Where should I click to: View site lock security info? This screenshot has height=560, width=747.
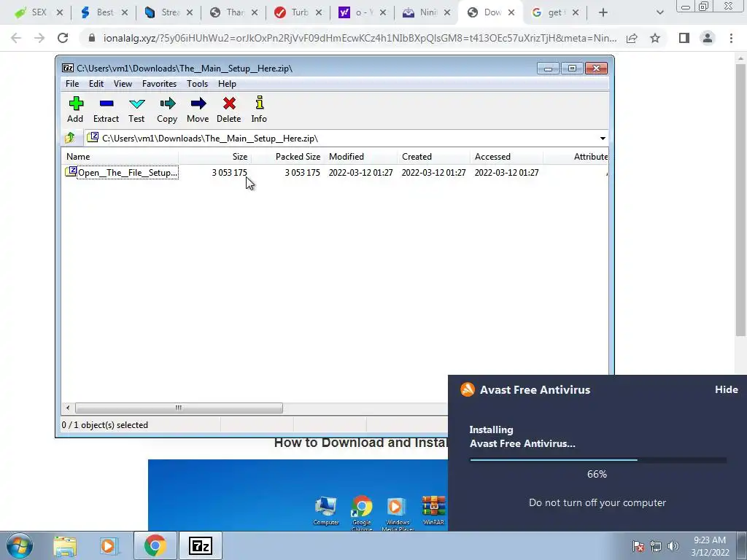click(92, 38)
